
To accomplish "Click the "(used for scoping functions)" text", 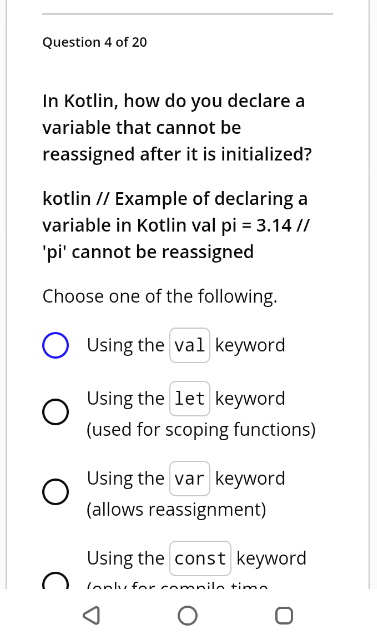I will [201, 430].
